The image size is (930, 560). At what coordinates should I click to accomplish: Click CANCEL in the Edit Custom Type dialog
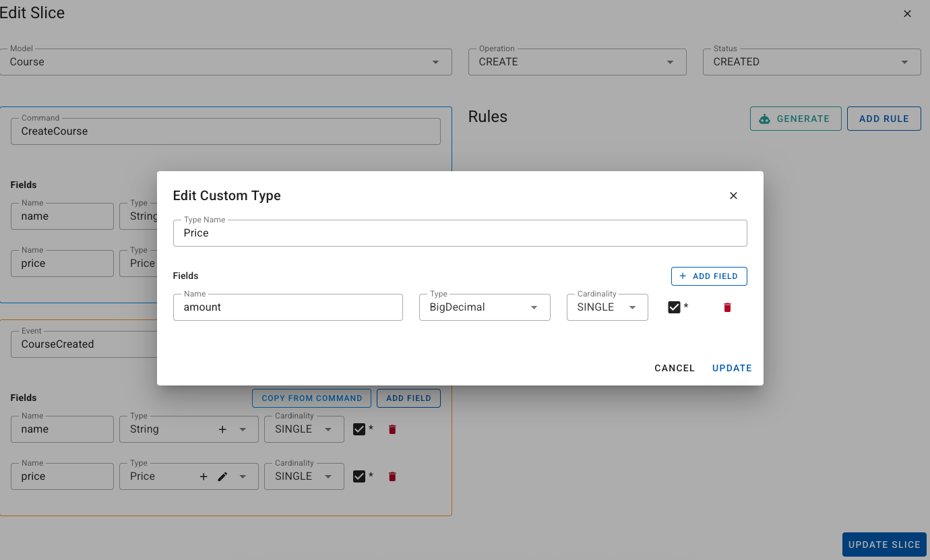(674, 368)
